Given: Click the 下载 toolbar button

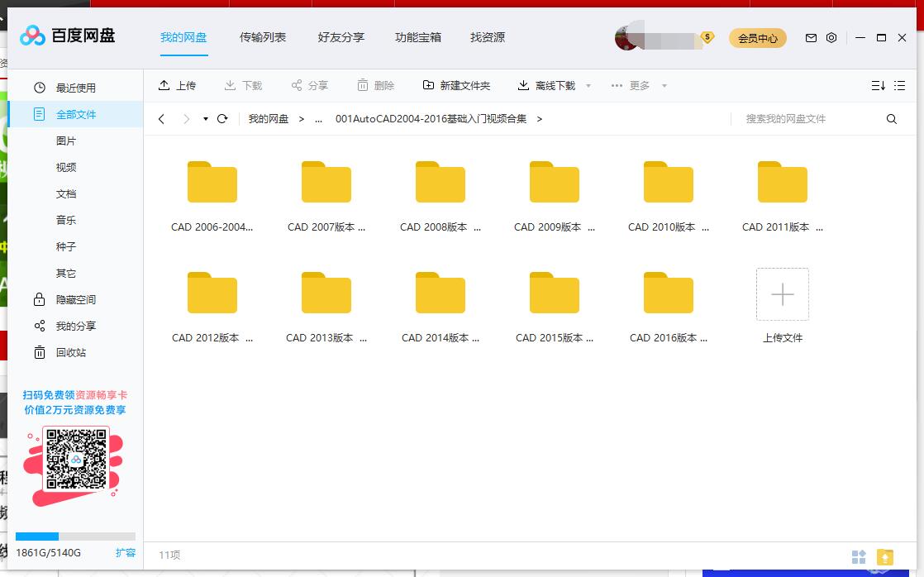Looking at the screenshot, I should point(243,86).
